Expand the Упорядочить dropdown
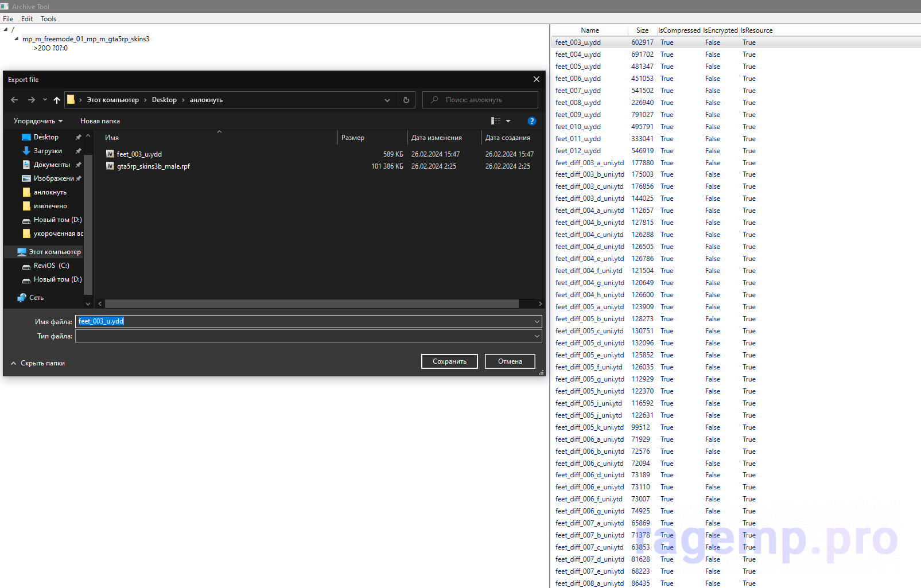Viewport: 921px width, 588px height. click(x=38, y=121)
